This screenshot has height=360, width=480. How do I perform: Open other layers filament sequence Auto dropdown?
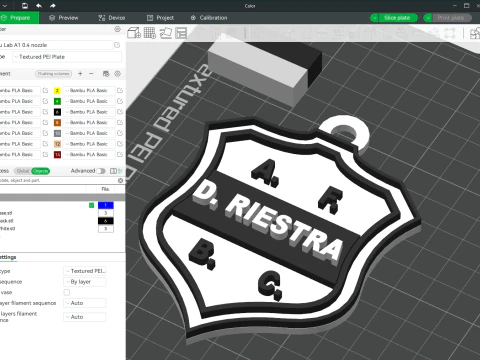85,317
